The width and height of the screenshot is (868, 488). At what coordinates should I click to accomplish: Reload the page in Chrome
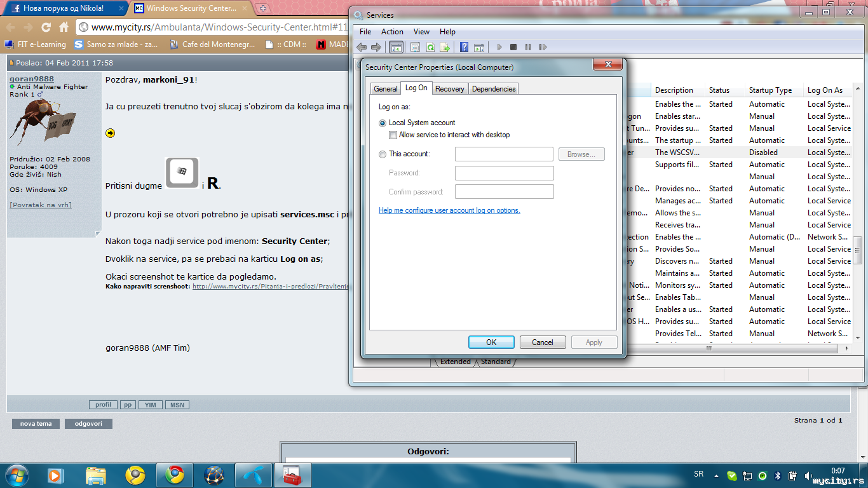point(46,27)
